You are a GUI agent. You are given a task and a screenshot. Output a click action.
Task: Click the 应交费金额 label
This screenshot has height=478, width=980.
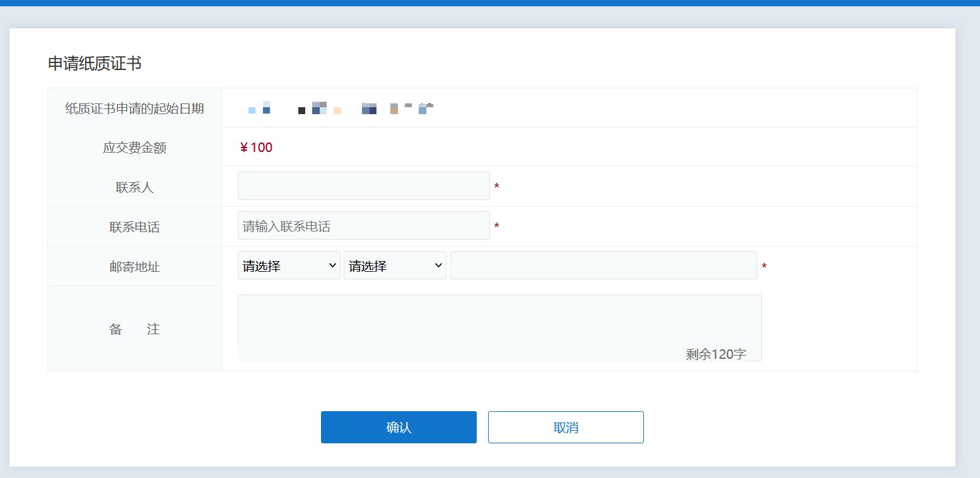tap(134, 148)
